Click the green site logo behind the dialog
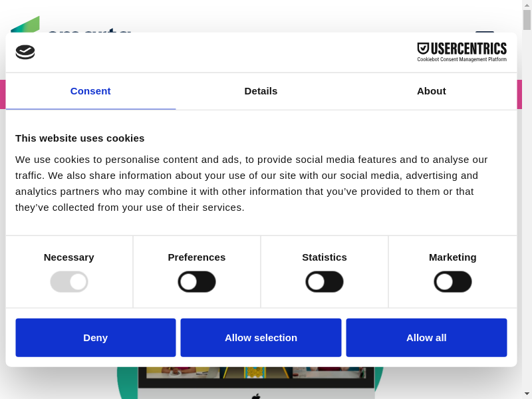The image size is (532, 399). coord(25,24)
